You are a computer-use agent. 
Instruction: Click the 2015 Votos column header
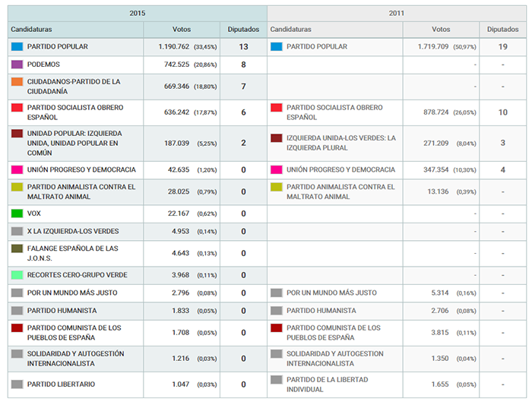point(182,30)
